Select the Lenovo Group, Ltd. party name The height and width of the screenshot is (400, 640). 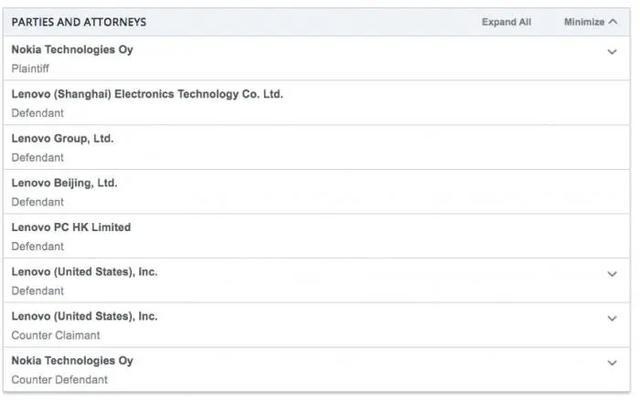click(62, 139)
